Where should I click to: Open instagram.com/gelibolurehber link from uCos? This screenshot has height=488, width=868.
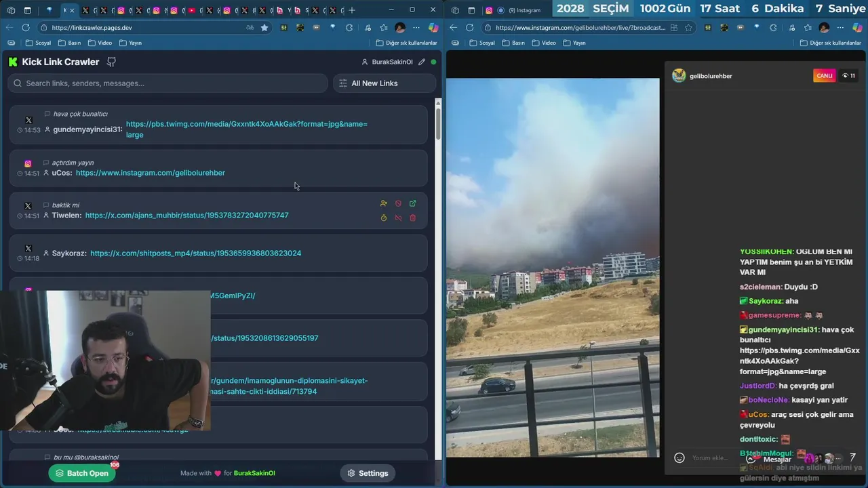151,173
